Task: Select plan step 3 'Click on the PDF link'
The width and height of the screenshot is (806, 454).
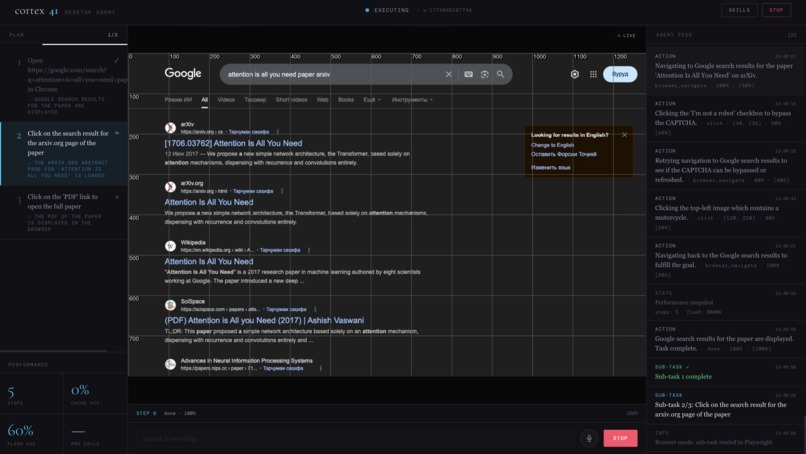Action: point(64,213)
